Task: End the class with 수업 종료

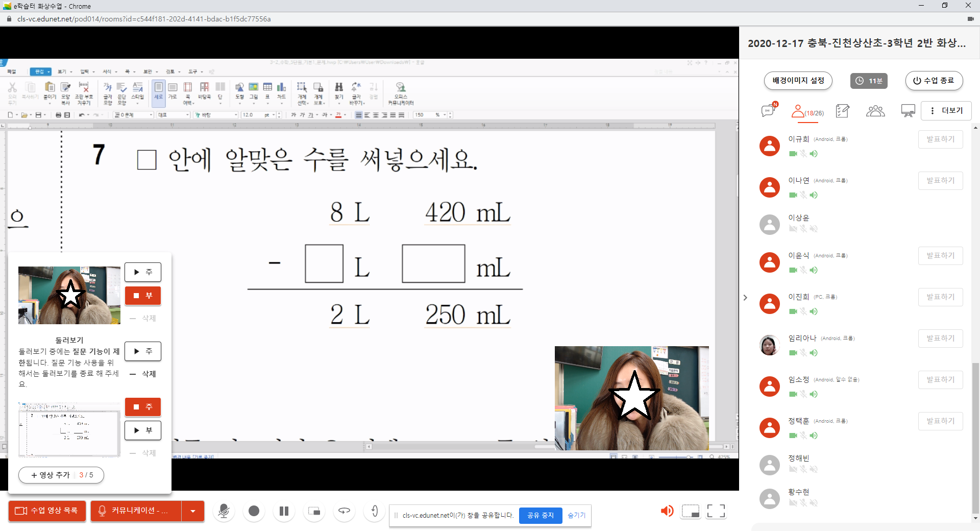Action: (x=934, y=81)
